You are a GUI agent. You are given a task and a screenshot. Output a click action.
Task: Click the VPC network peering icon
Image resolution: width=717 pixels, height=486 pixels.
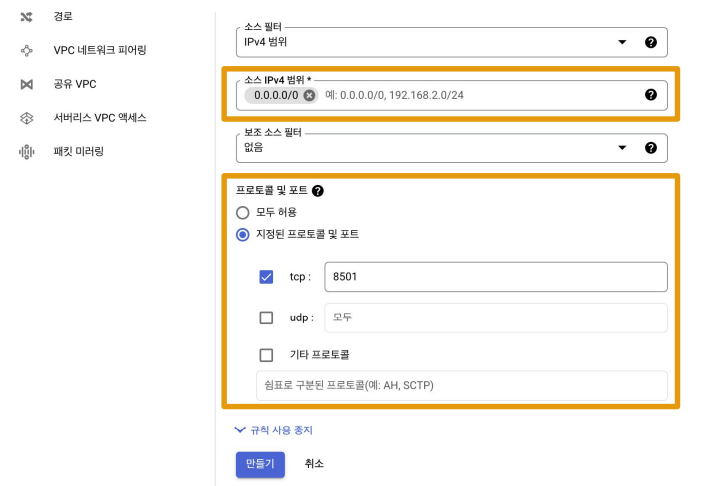pos(27,51)
